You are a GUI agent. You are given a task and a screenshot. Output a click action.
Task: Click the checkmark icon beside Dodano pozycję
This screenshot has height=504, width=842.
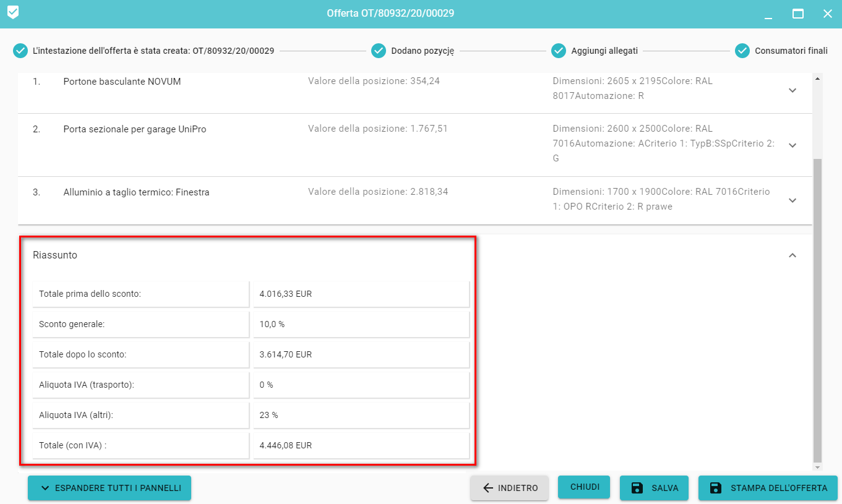[379, 51]
